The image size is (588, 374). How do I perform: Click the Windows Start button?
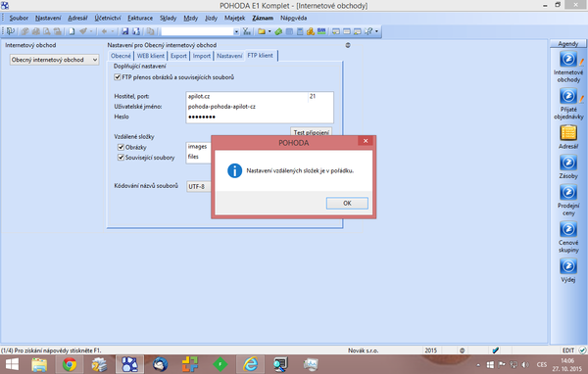[x=12, y=364]
